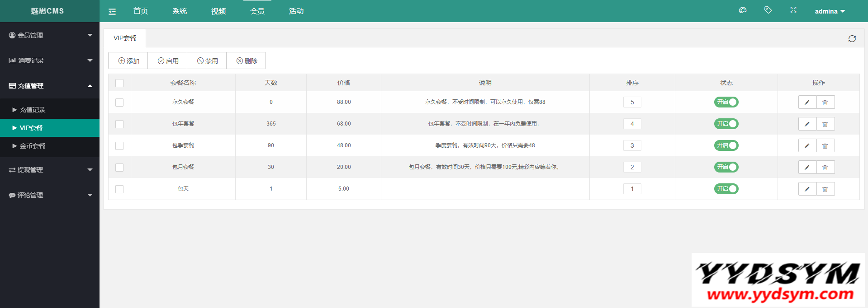Disable the status toggle for 包天
This screenshot has height=308, width=868.
[726, 189]
